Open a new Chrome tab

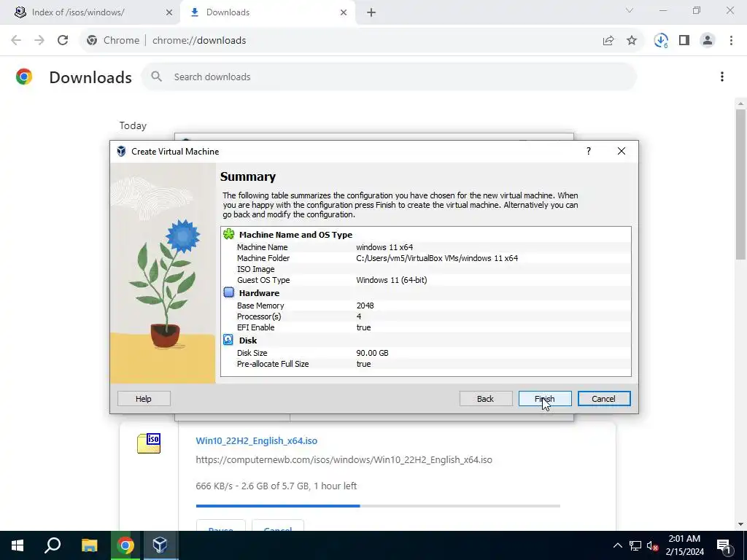[371, 12]
